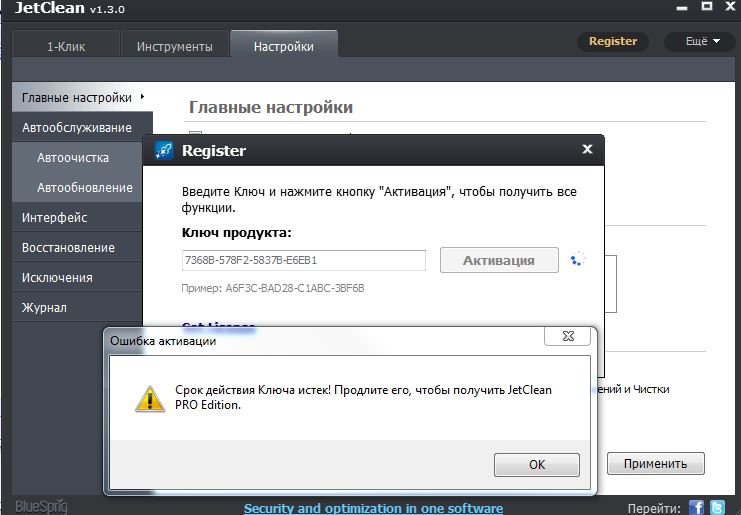Click the Facebook icon in footer

(x=697, y=507)
